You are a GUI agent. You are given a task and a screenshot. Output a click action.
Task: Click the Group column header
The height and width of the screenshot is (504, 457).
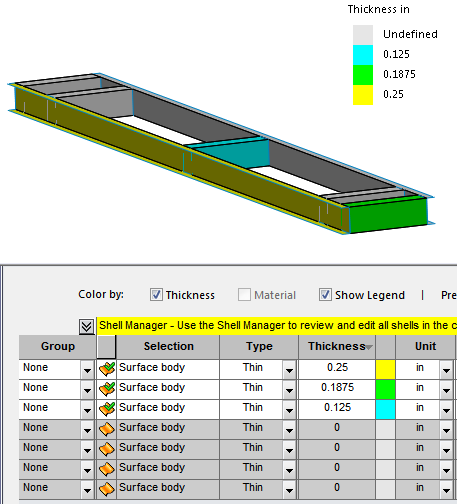click(57, 347)
